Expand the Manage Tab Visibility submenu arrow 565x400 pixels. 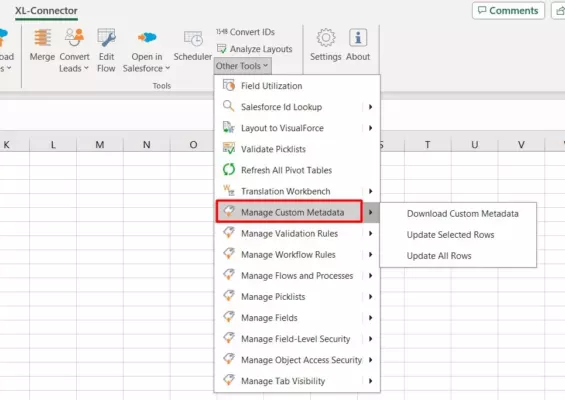click(x=370, y=381)
